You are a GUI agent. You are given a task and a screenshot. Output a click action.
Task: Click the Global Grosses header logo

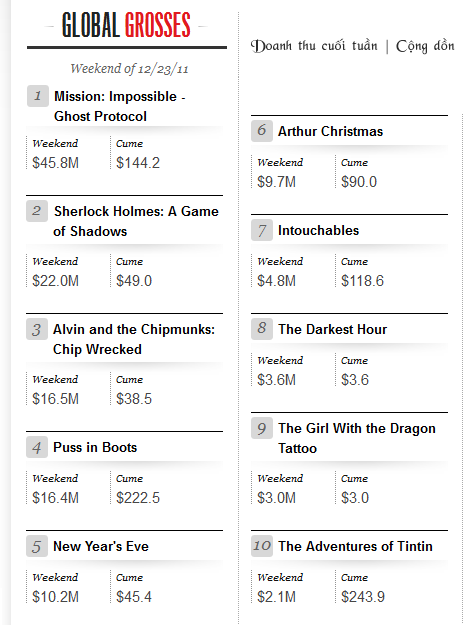[x=126, y=25]
